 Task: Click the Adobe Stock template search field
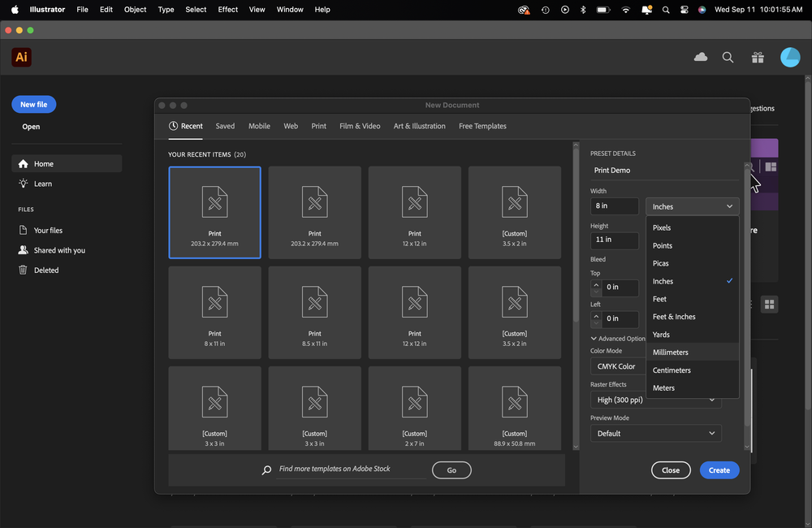(x=351, y=469)
